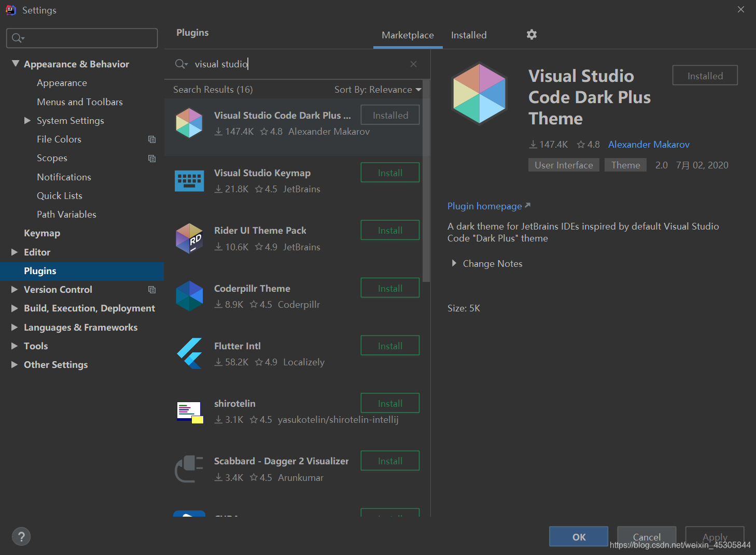
Task: Click the large plugin logo in details pane
Action: click(x=479, y=94)
